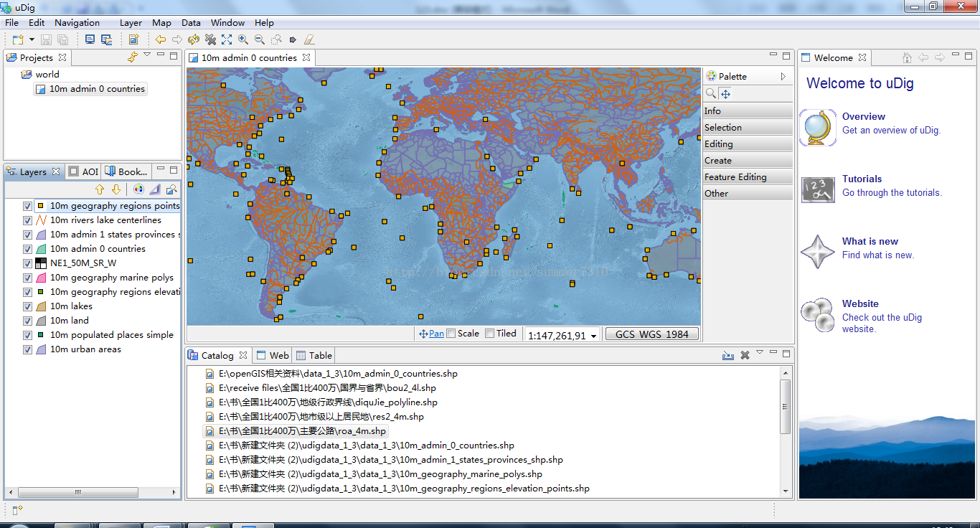Open the Website welcome link
Image resolution: width=980 pixels, height=528 pixels.
860,303
